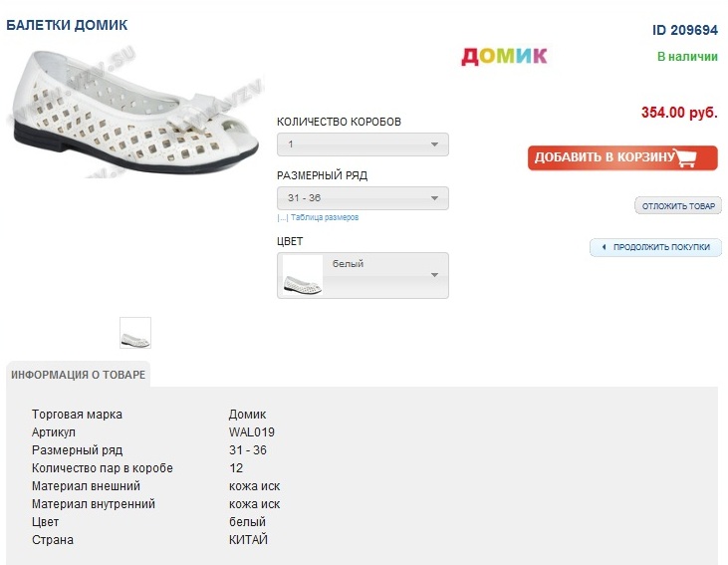The width and height of the screenshot is (728, 565).
Task: Open the Количество коробов dropdown
Action: [x=363, y=144]
